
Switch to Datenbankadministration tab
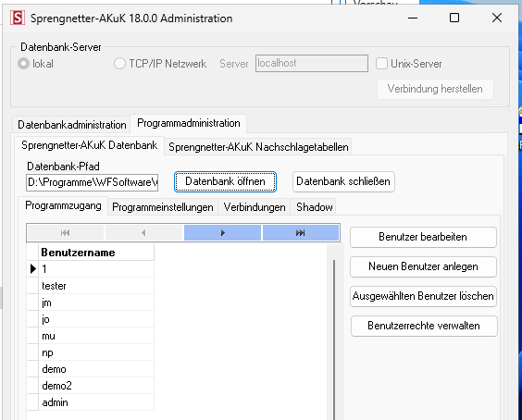(72, 125)
